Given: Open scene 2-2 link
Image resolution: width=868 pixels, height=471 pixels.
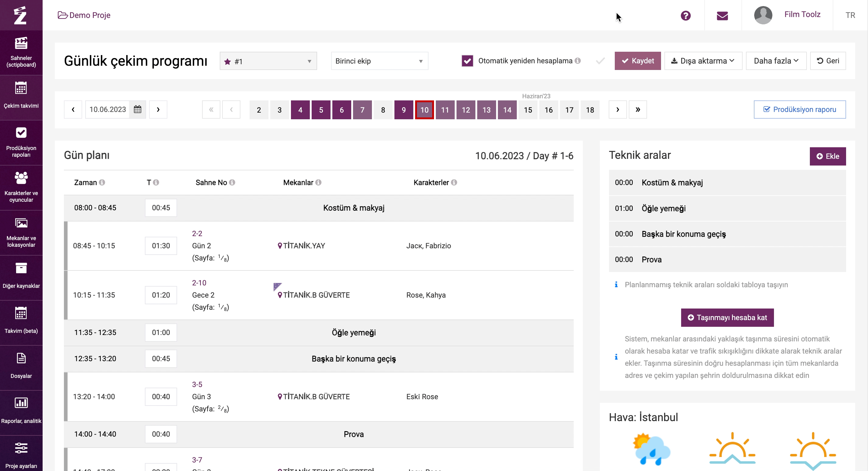Looking at the screenshot, I should click(x=197, y=233).
